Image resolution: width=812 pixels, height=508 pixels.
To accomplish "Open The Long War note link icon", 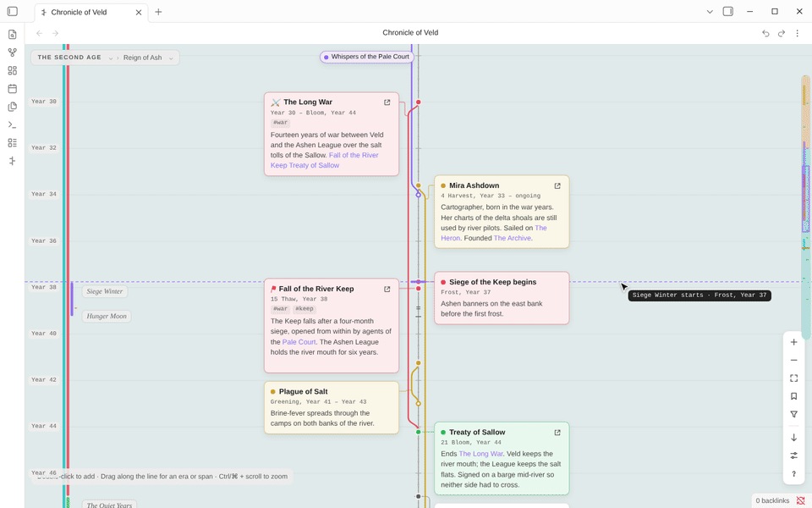I will point(387,102).
